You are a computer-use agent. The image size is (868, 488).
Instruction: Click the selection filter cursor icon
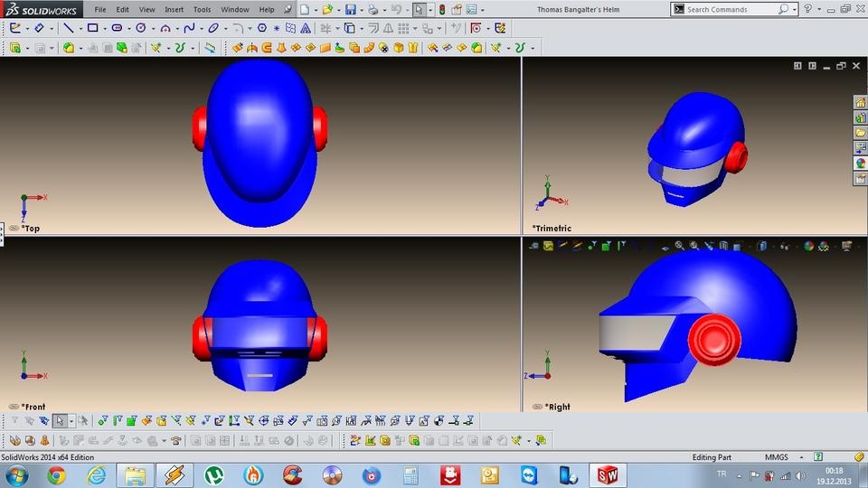(60, 421)
